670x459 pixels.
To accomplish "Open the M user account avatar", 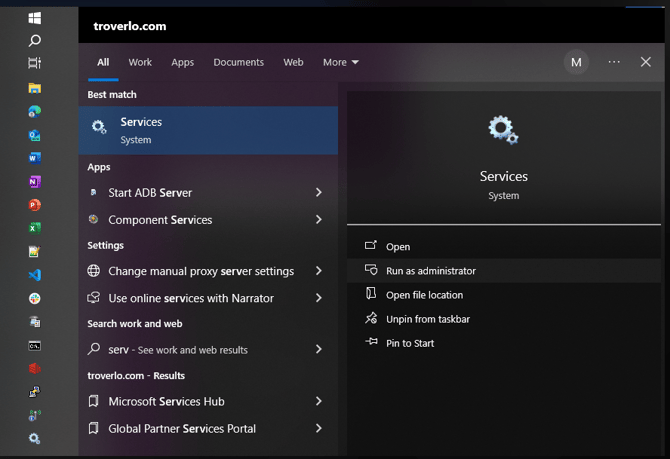I will (576, 62).
